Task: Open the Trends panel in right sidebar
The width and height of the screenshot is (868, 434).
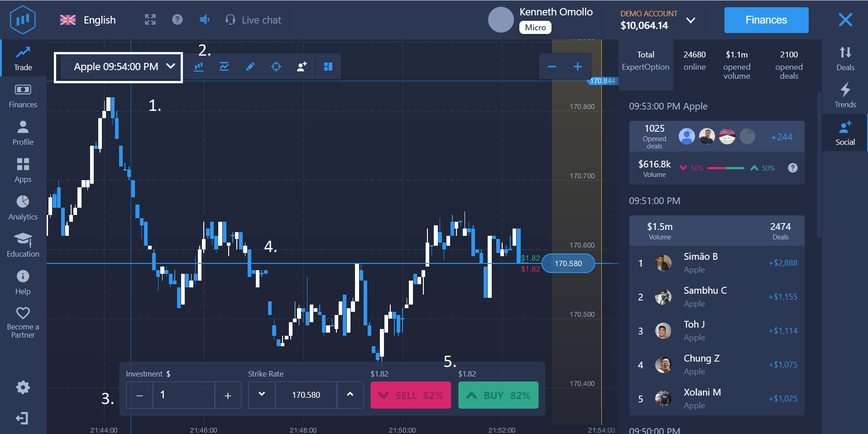Action: click(x=844, y=95)
